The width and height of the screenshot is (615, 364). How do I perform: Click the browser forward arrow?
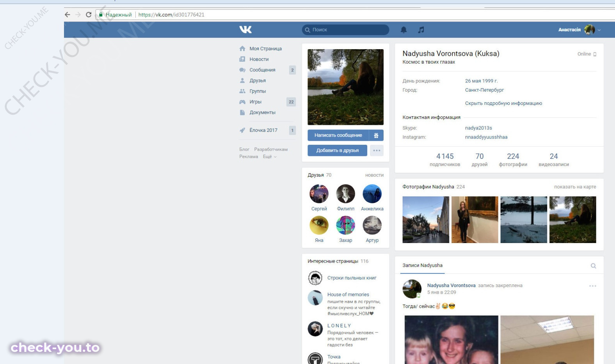point(78,14)
